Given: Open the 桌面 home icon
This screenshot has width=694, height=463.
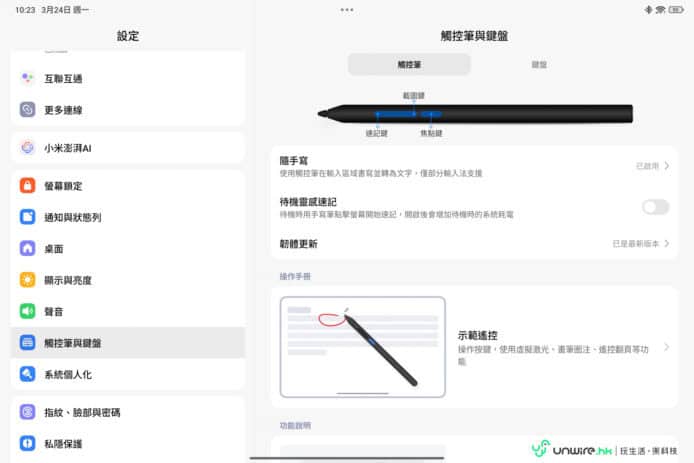Looking at the screenshot, I should point(28,248).
